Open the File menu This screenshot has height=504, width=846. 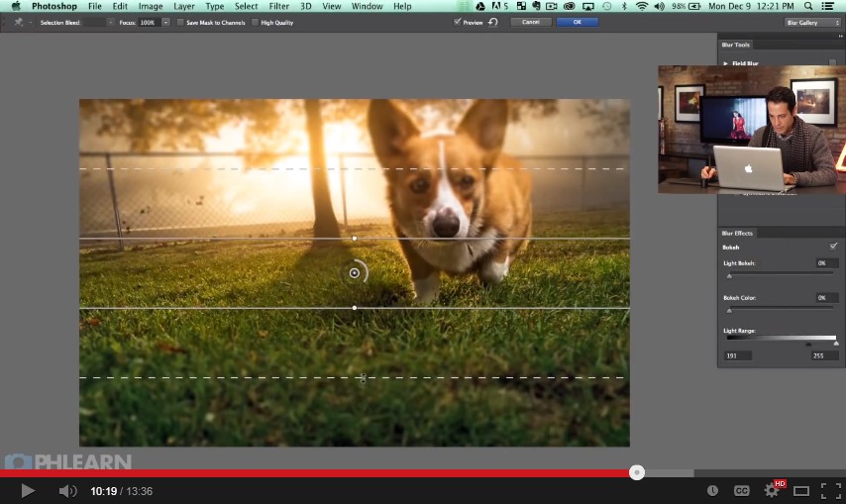[95, 6]
